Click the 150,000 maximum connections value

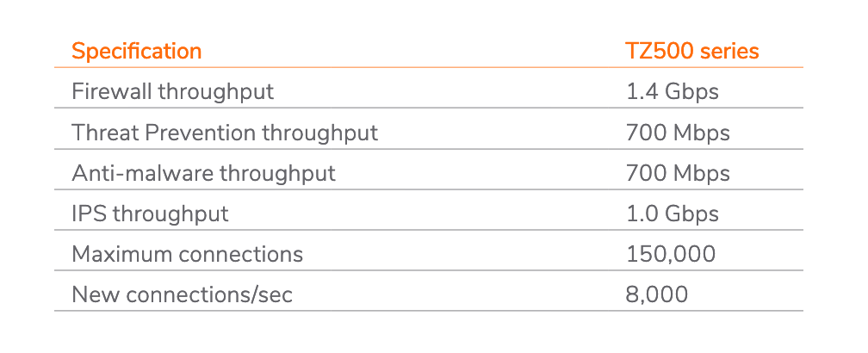pyautogui.click(x=670, y=254)
